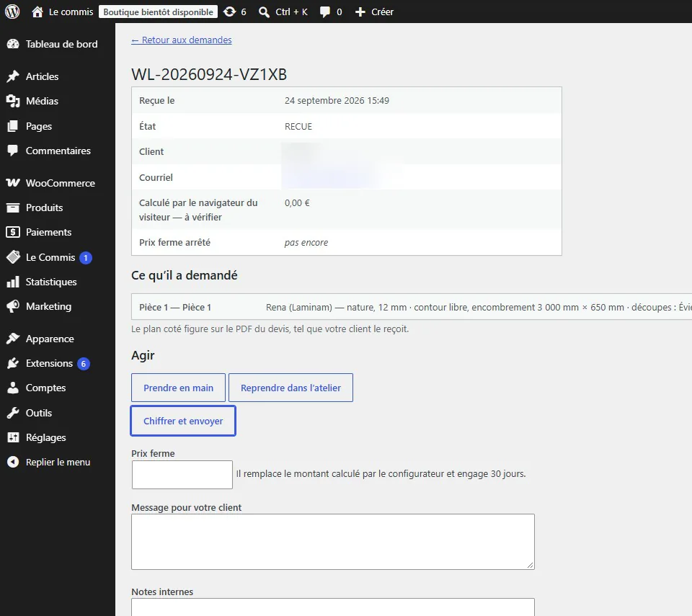Click the Articles pushpin icon
This screenshot has width=692, height=616.
(13, 76)
